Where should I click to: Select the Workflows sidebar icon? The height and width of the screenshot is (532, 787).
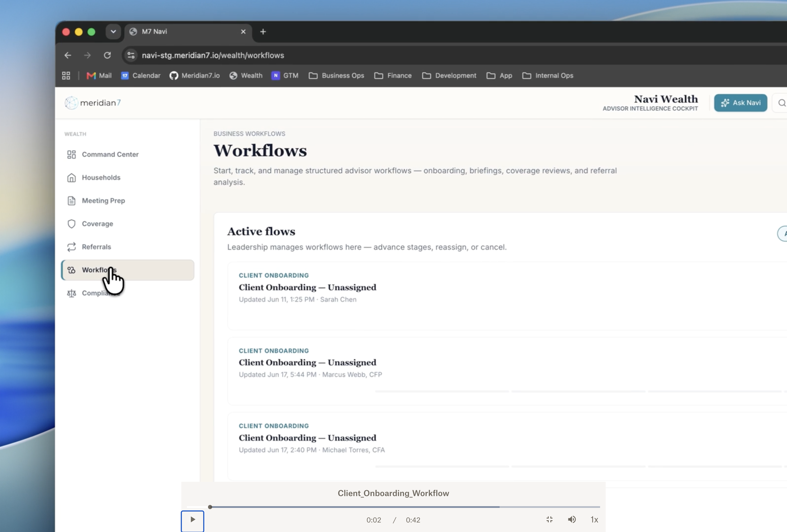(72, 270)
